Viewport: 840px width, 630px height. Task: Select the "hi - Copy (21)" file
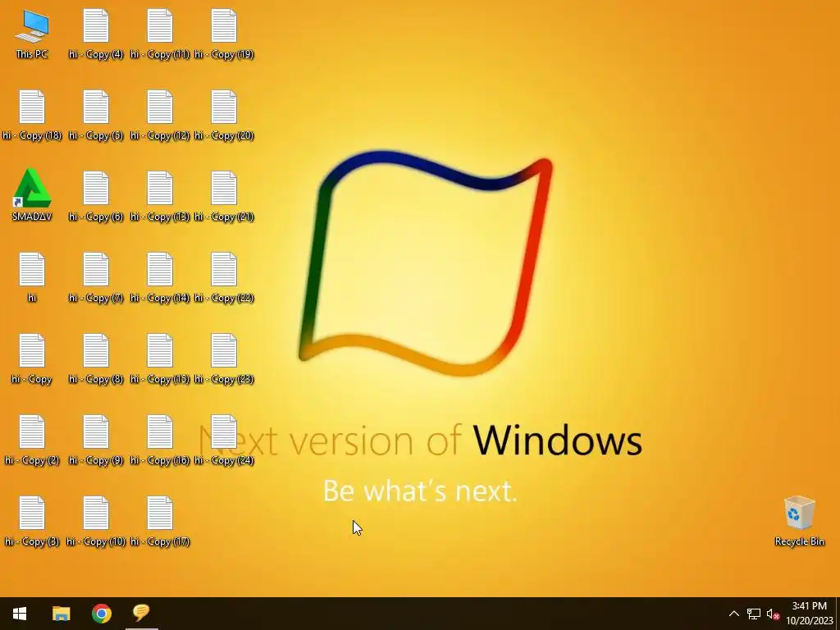click(x=224, y=197)
